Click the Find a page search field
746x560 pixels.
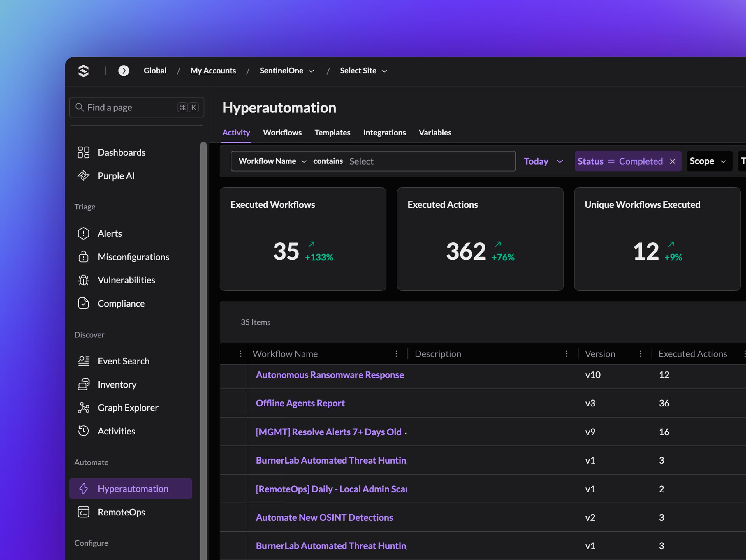point(137,107)
